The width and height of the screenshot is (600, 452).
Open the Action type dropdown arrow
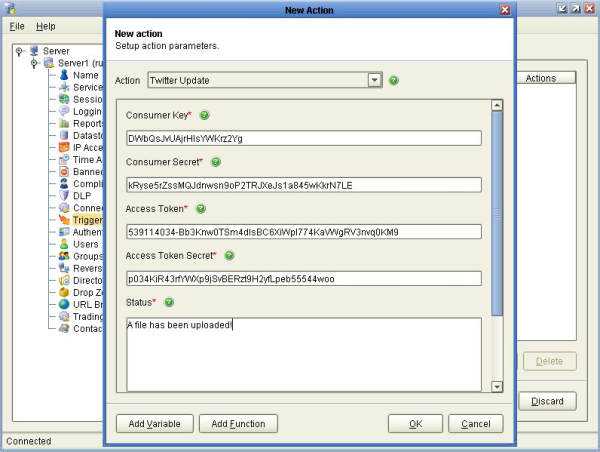[375, 80]
